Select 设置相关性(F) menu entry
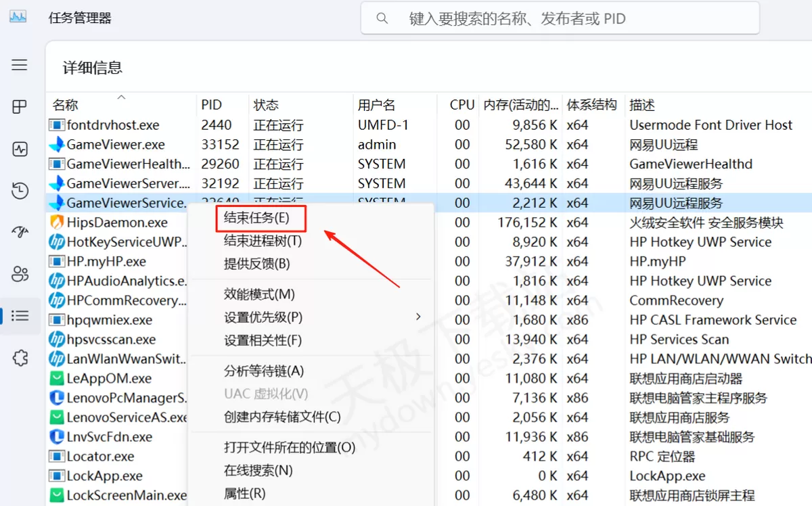This screenshot has width=812, height=506. point(263,340)
